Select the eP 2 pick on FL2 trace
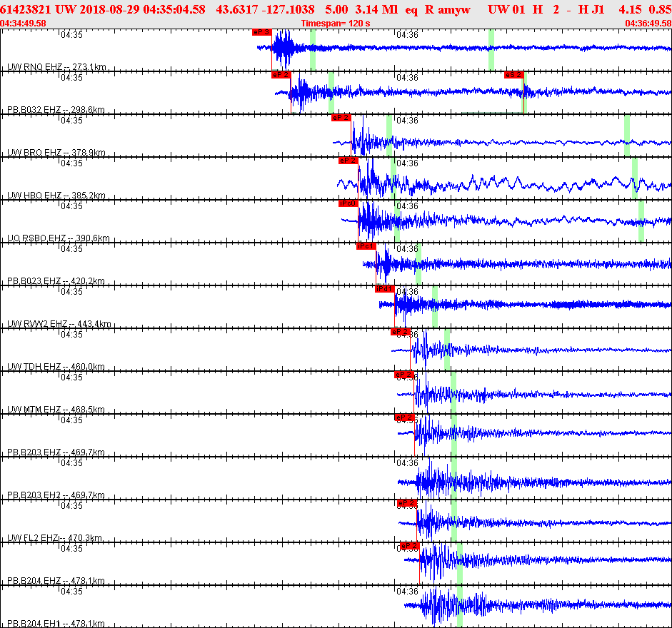This screenshot has width=672, height=628. [x=407, y=503]
